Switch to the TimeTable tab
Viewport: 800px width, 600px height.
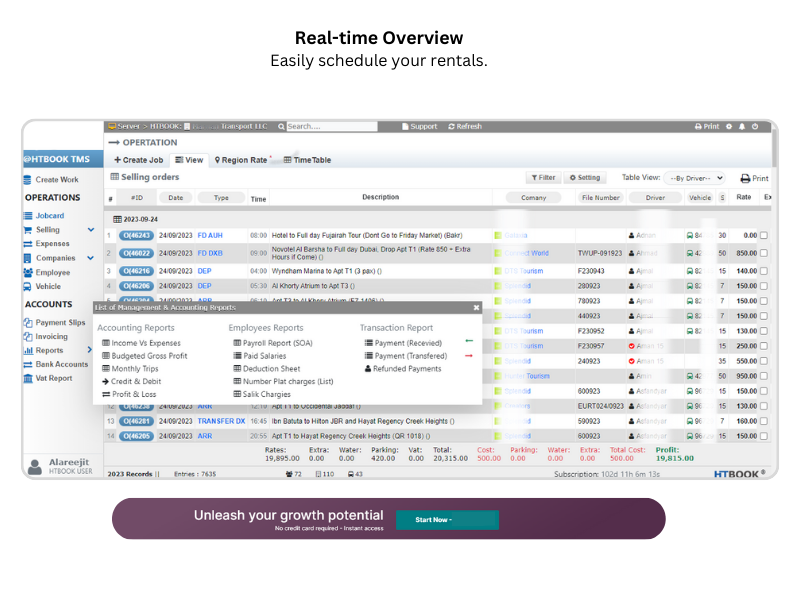tap(308, 160)
